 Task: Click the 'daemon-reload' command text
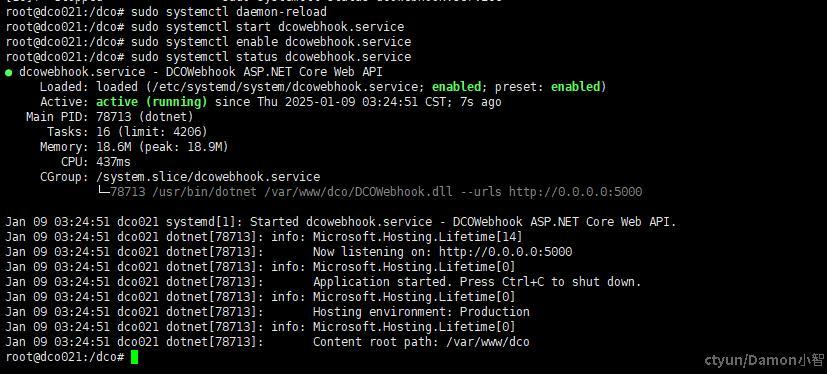click(282, 12)
